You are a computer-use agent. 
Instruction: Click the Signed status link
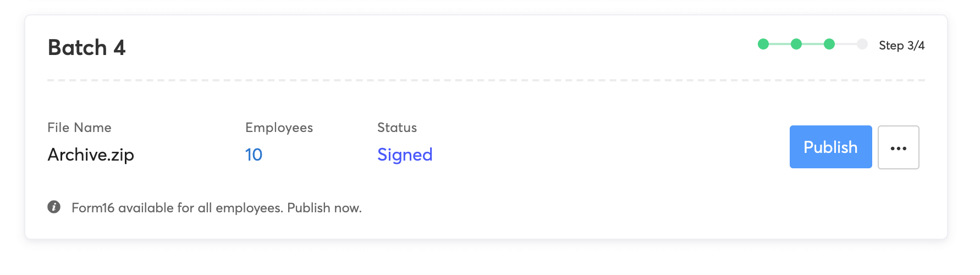pyautogui.click(x=405, y=155)
